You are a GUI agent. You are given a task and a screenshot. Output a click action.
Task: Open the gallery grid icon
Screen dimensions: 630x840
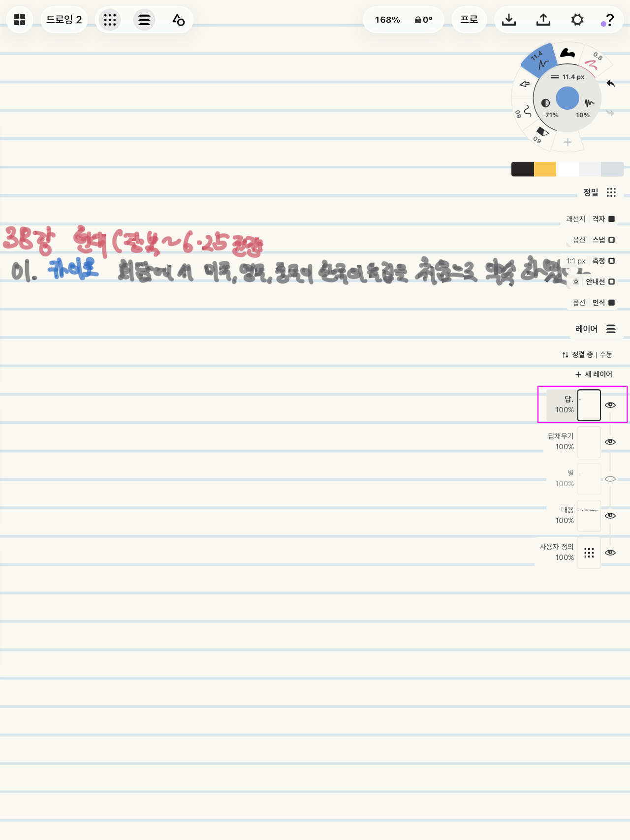[20, 20]
